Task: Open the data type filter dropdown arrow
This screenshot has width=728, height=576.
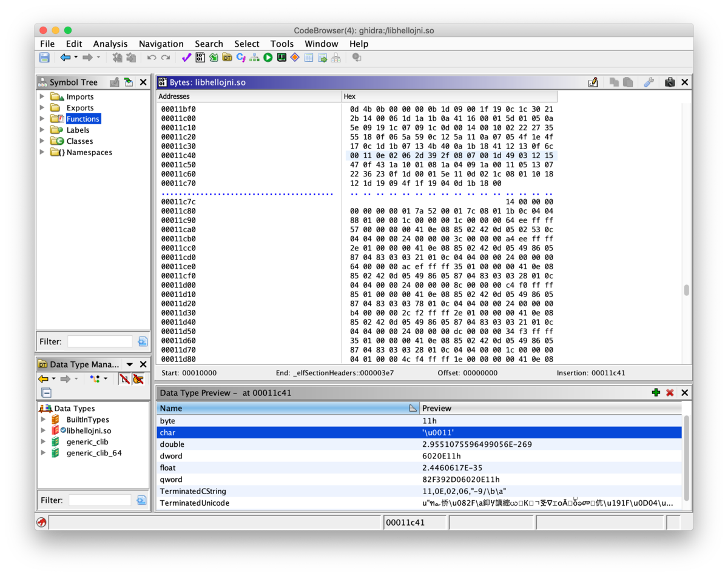Action: 106,379
